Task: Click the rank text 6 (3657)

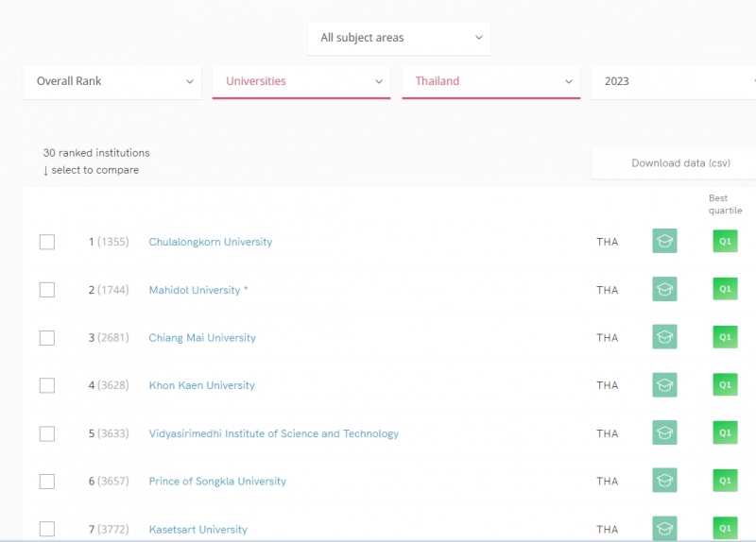Action: pyautogui.click(x=109, y=482)
